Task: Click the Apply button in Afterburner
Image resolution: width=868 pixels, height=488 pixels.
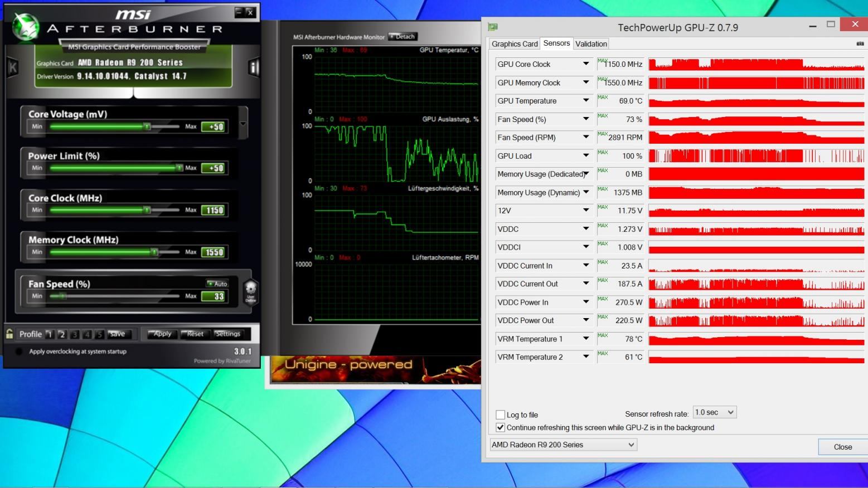Action: [162, 334]
